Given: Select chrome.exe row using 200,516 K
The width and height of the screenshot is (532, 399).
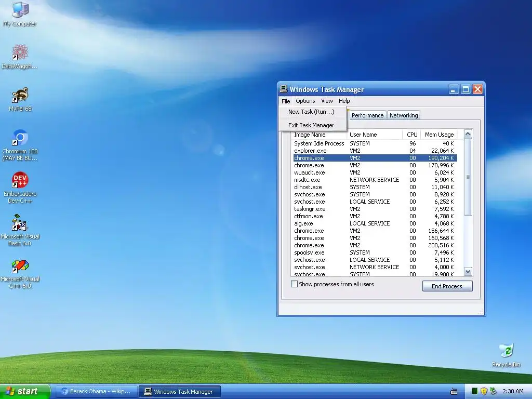Looking at the screenshot, I should (x=374, y=245).
